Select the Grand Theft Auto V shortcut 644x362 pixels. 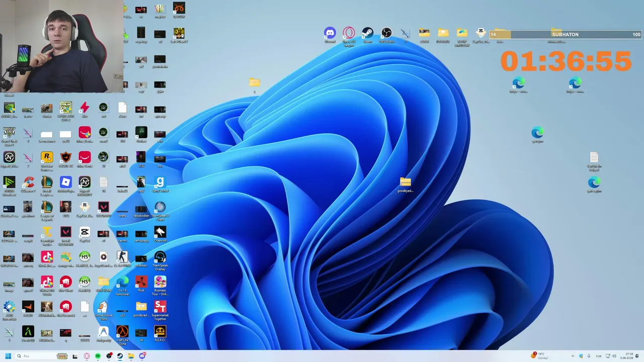click(9, 136)
